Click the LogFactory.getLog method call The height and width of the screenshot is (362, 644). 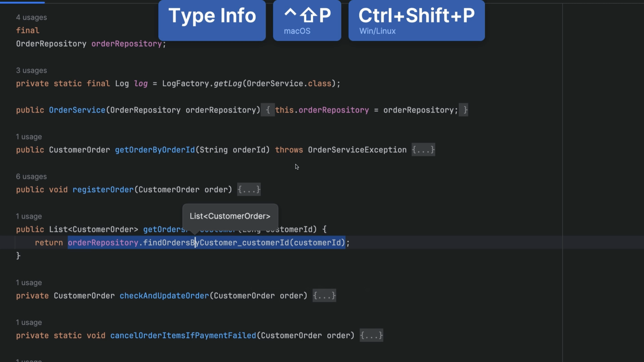point(228,84)
